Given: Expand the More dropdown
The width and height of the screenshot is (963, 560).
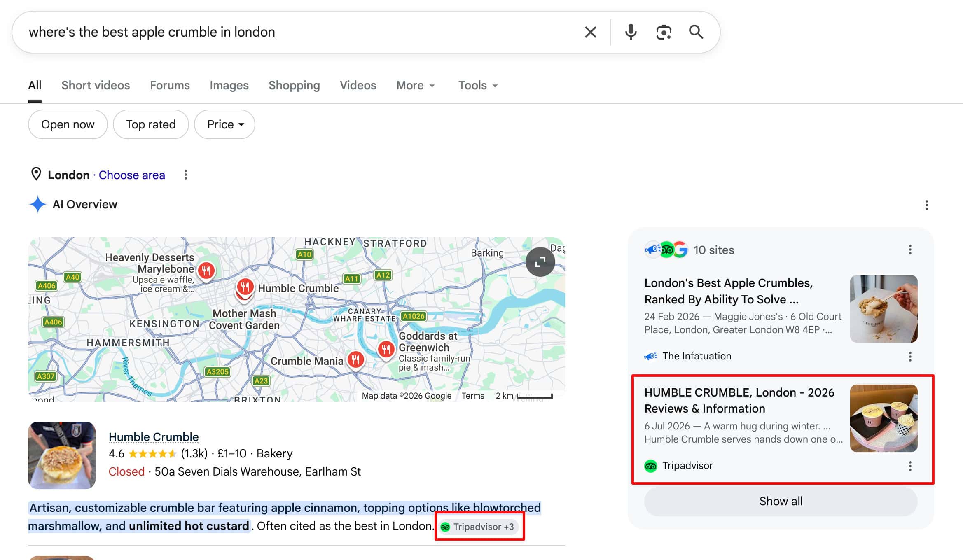Looking at the screenshot, I should pos(416,85).
